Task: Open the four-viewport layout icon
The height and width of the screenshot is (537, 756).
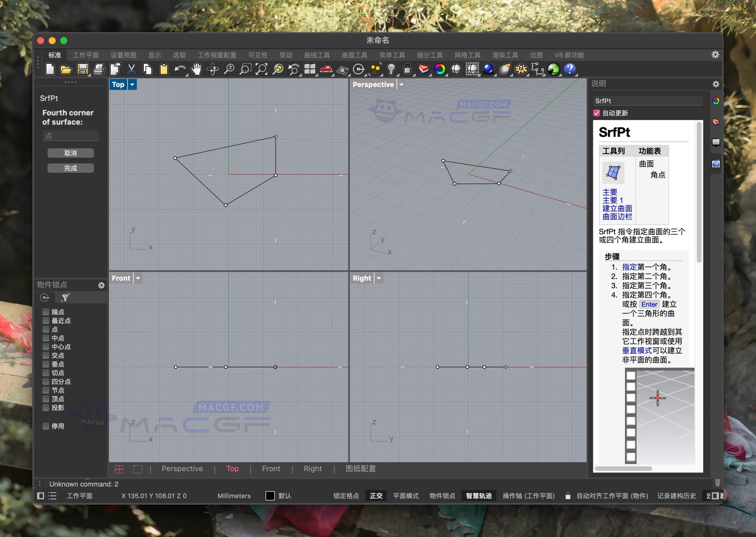Action: pyautogui.click(x=310, y=69)
